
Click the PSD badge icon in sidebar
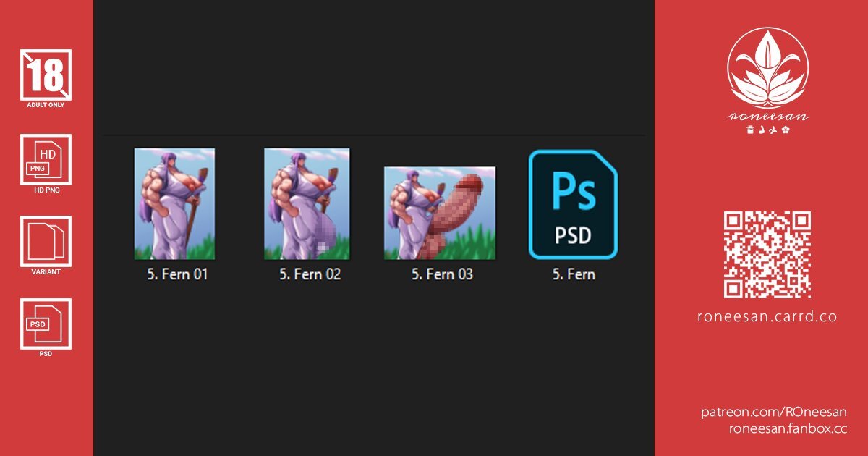(46, 324)
